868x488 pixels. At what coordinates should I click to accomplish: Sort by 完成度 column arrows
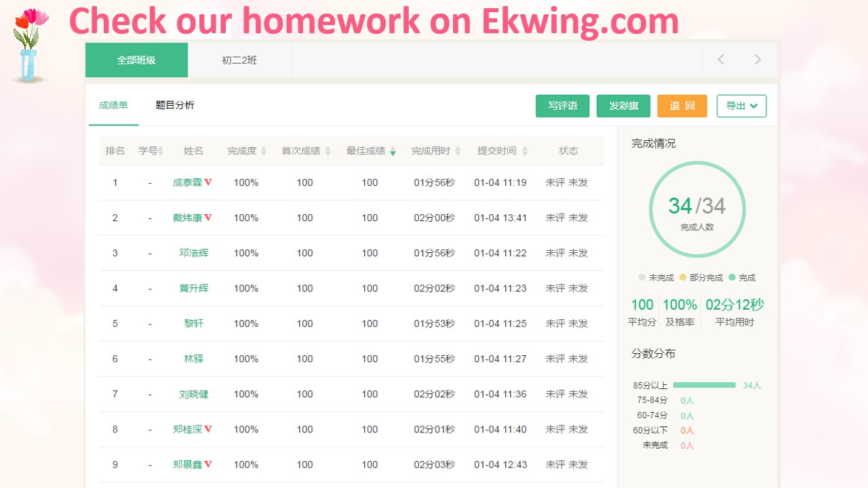pos(264,151)
